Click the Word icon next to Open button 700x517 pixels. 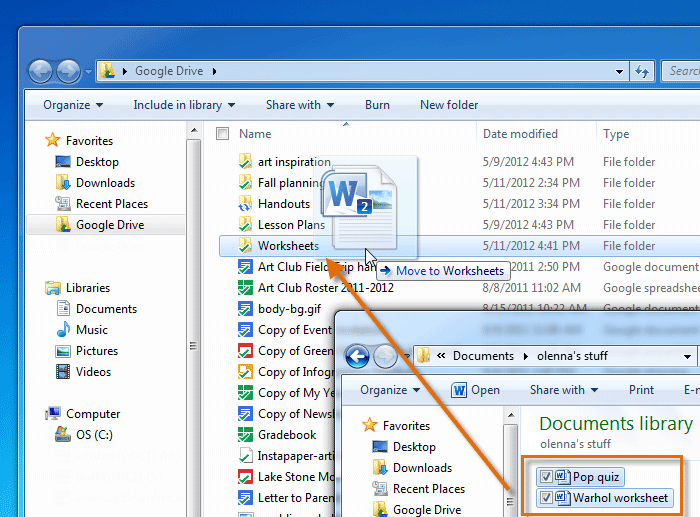pyautogui.click(x=458, y=390)
